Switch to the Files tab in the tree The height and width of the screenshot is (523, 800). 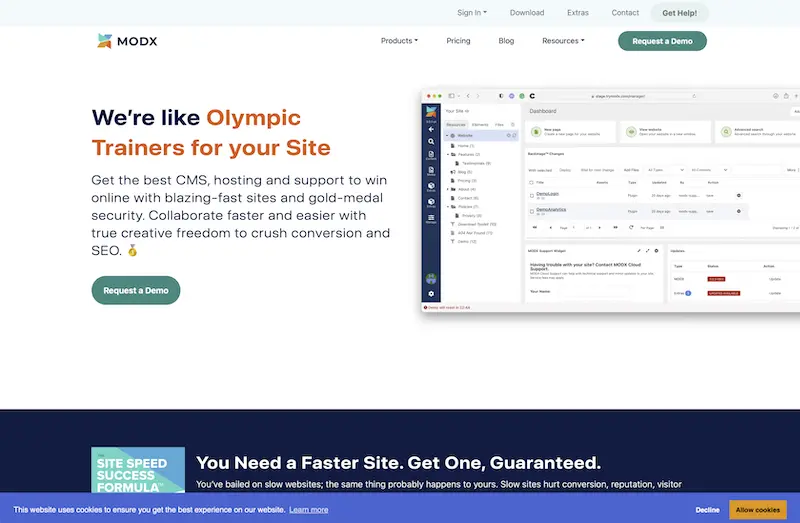[x=499, y=124]
